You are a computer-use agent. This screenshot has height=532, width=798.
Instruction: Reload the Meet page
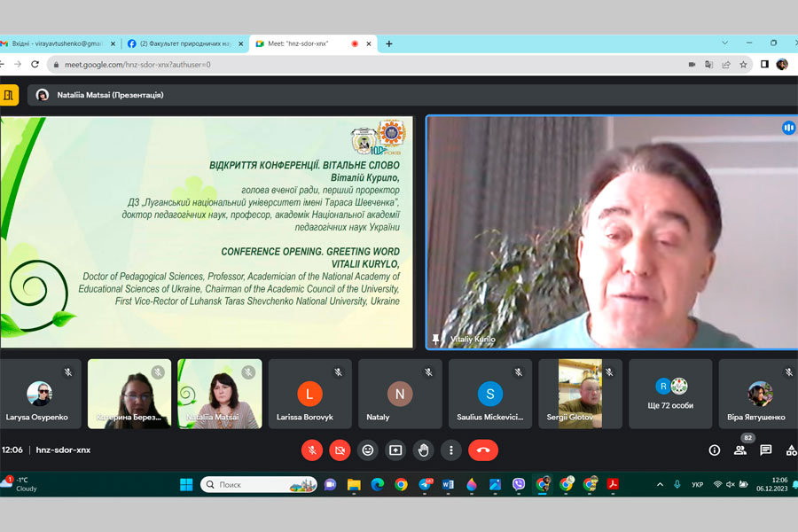tap(35, 64)
